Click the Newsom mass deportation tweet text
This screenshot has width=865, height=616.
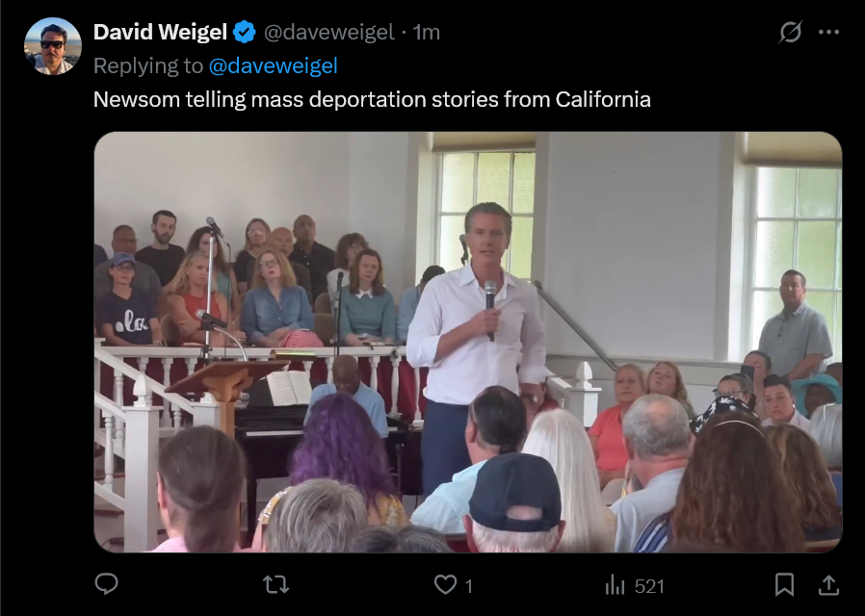point(372,100)
